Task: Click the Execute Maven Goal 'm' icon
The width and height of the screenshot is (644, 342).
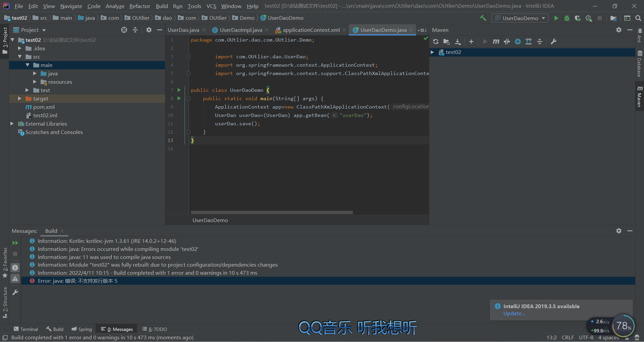Action: 496,42
